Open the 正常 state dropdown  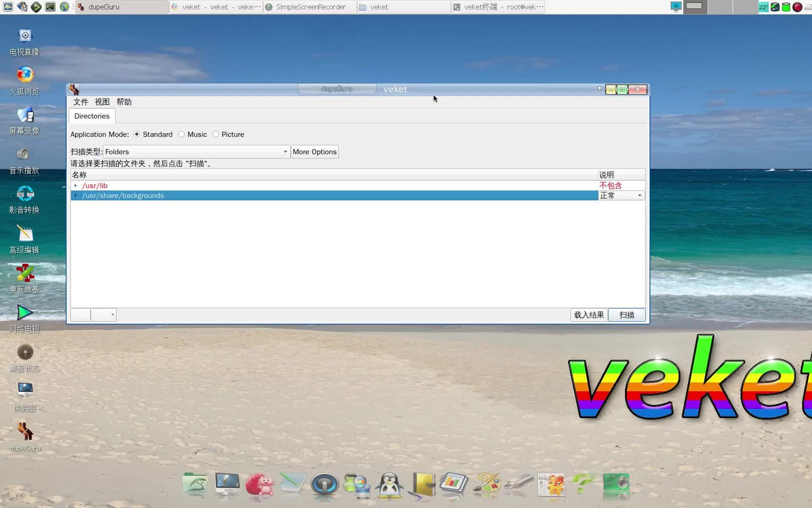tap(621, 196)
